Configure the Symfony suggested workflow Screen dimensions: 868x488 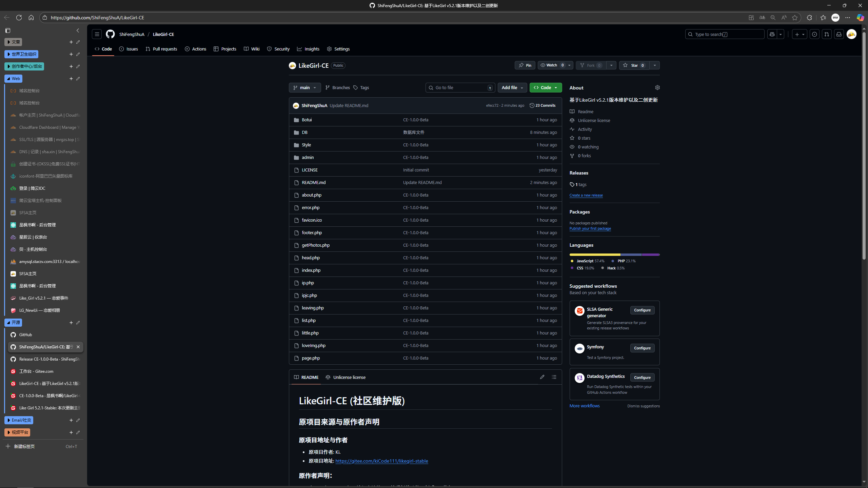[x=642, y=348]
